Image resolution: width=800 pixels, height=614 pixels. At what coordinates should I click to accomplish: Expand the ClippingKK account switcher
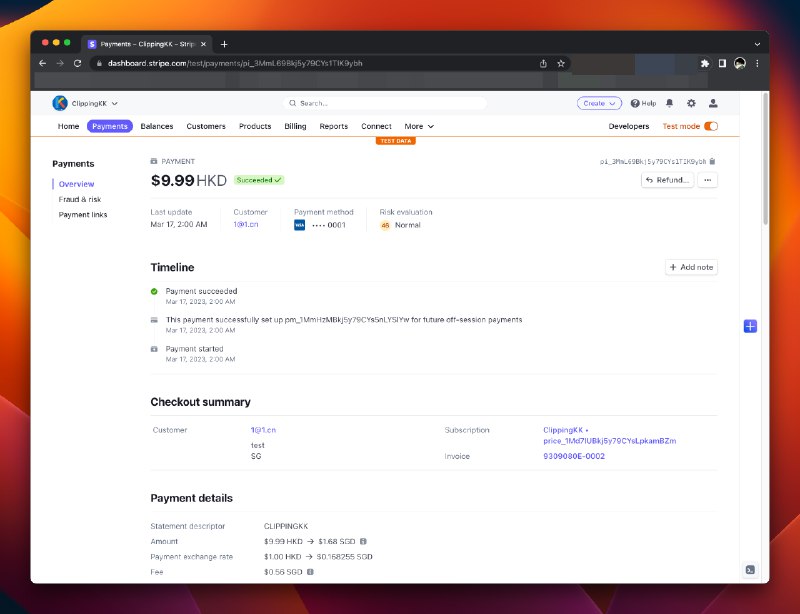86,103
